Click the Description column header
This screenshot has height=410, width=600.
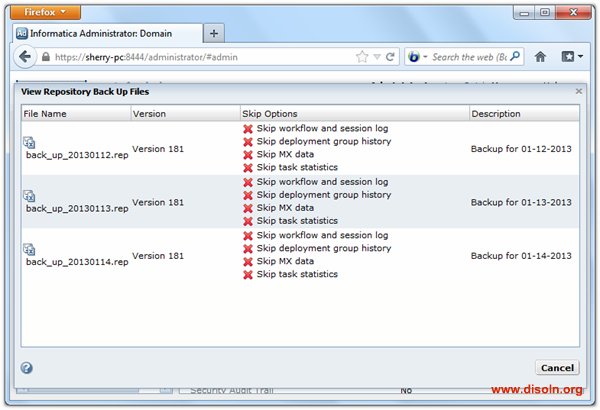coord(525,114)
